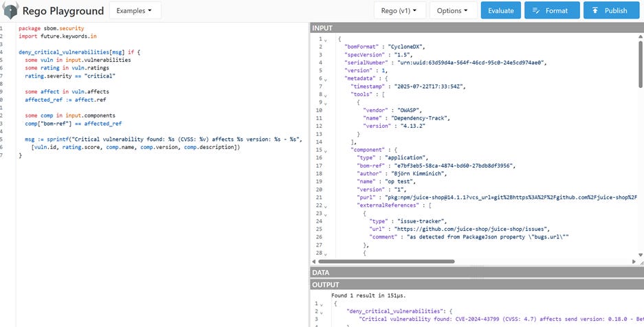Screen dimensions: 644x327
Task: Click the "Found 1 result" output message
Action: coord(368,295)
